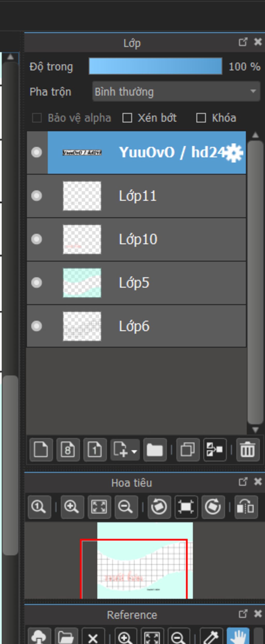Screen dimensions: 265x644
Task: Hide the Lớp11 layer visibility dot
Action: (x=36, y=196)
